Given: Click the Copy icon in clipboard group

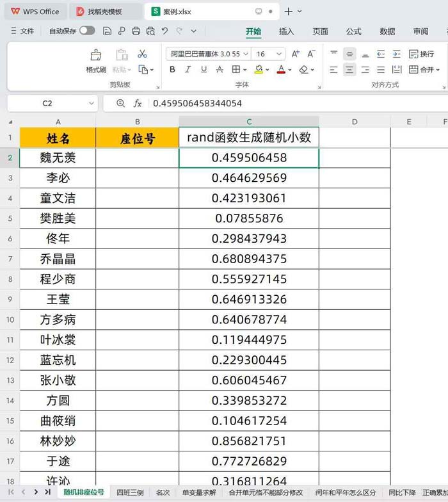Looking at the screenshot, I should (143, 69).
